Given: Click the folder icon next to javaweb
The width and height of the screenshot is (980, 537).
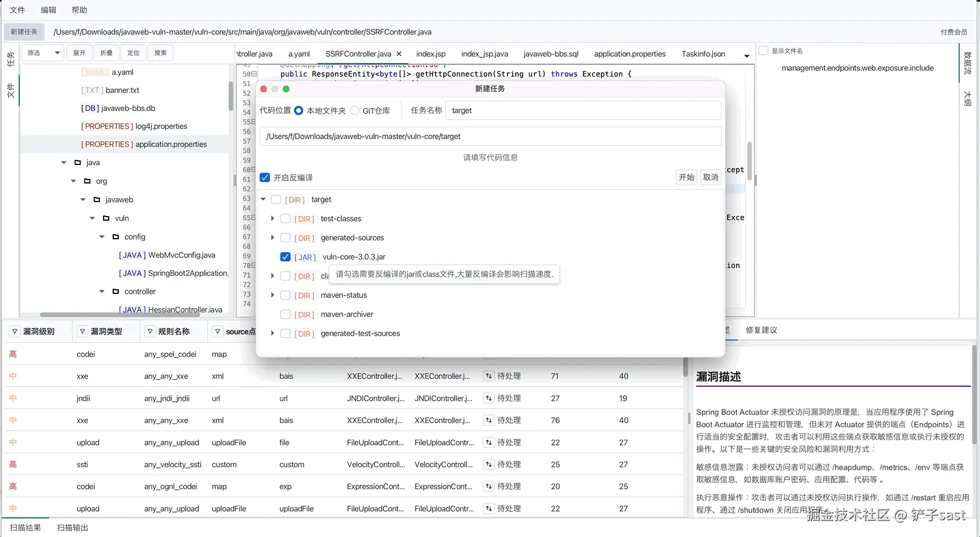Looking at the screenshot, I should point(97,200).
